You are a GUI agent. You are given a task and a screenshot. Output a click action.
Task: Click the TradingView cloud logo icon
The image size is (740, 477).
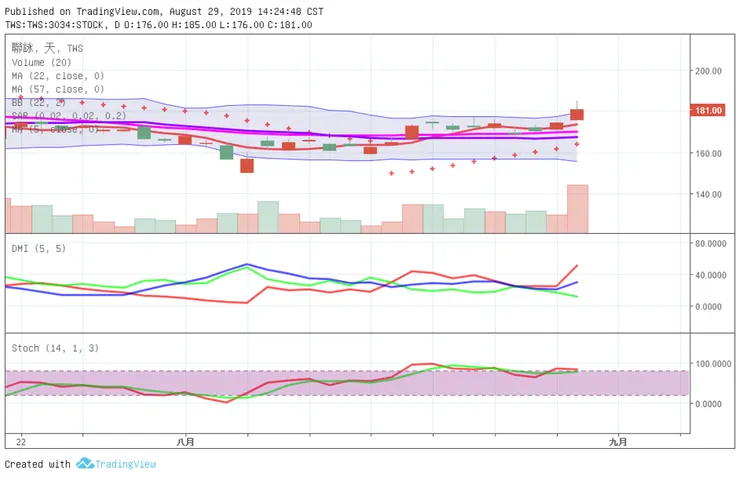[85, 463]
